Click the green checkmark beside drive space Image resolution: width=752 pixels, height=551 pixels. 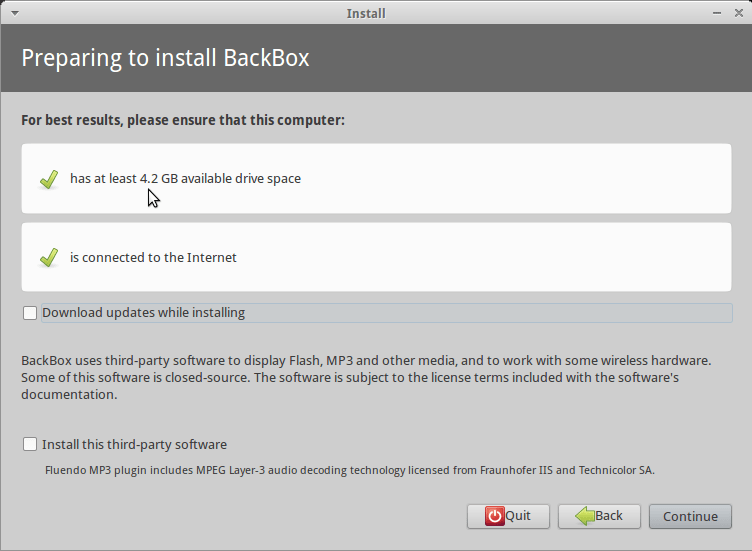[x=49, y=179]
